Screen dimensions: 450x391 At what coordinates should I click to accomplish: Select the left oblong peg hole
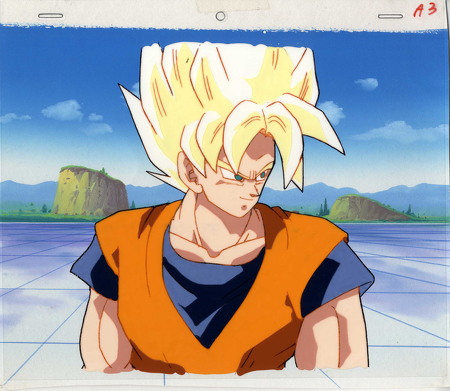51,16
